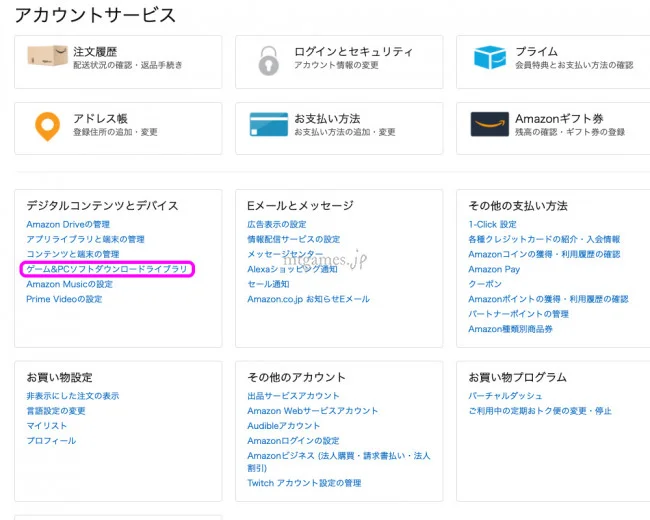The width and height of the screenshot is (650, 520).
Task: Click the Amazon gift card icon
Action: pos(490,124)
